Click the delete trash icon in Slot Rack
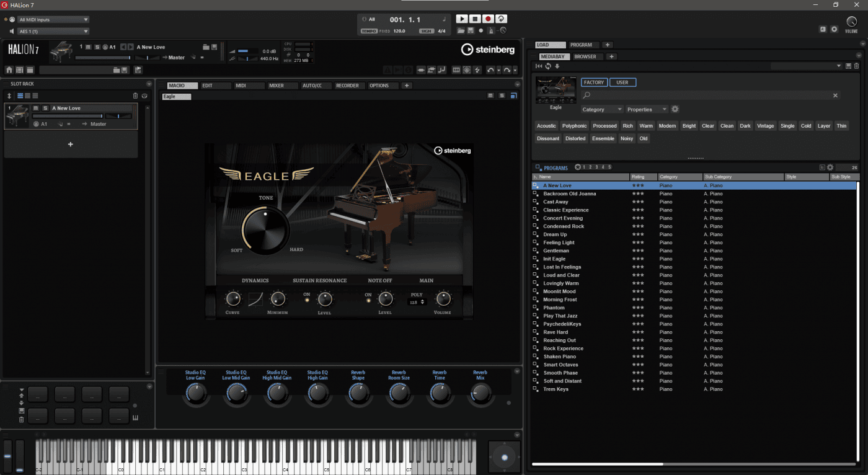 (x=135, y=95)
